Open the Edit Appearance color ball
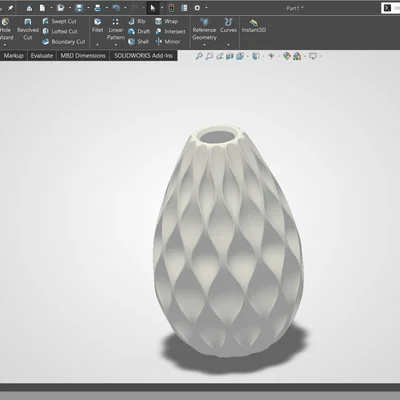The width and height of the screenshot is (400, 400). click(287, 56)
